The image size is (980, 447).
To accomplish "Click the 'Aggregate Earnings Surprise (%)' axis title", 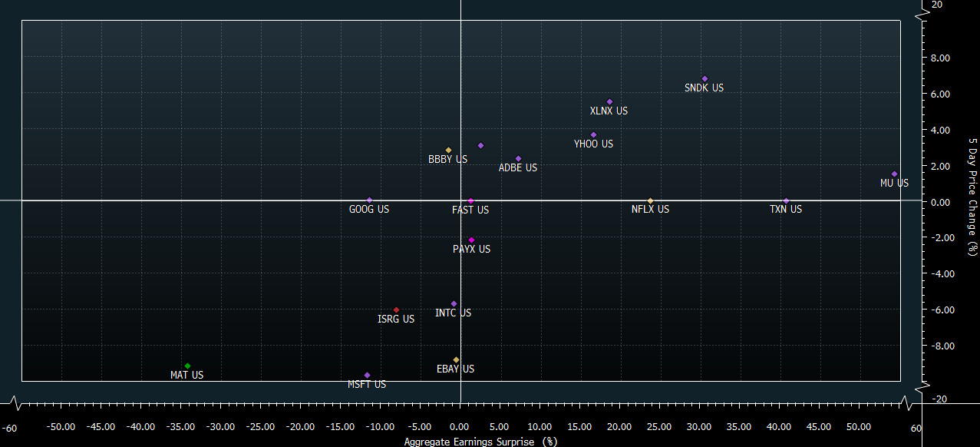I will 480,442.
